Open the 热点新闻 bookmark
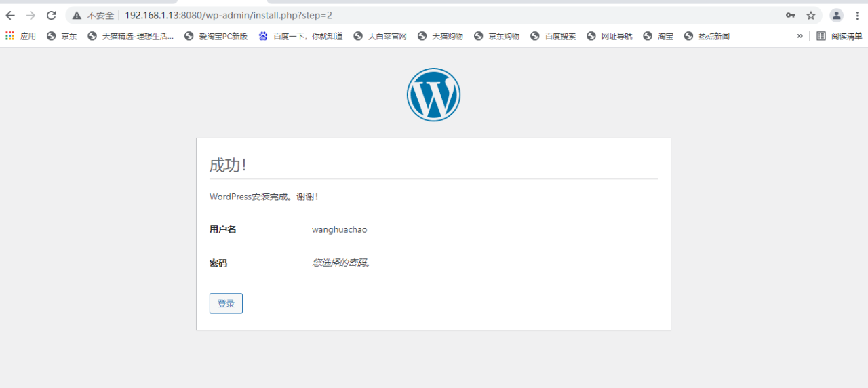 coord(707,36)
